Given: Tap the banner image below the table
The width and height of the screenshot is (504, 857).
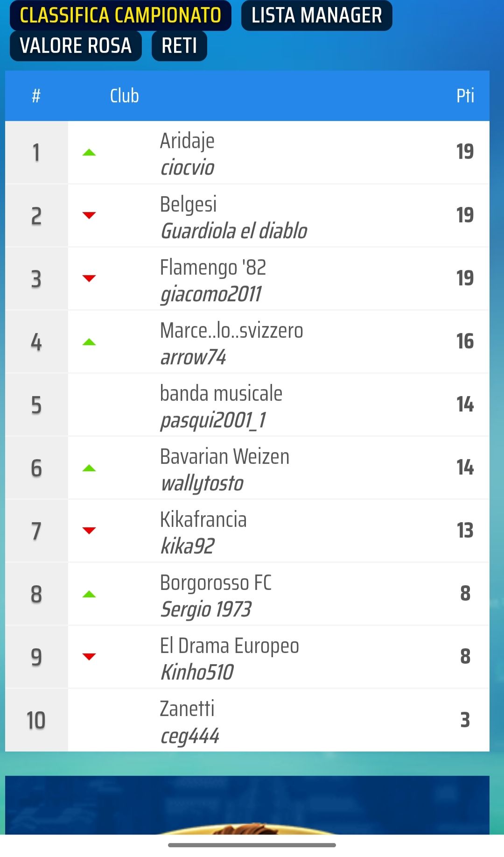Looking at the screenshot, I should click(x=247, y=805).
